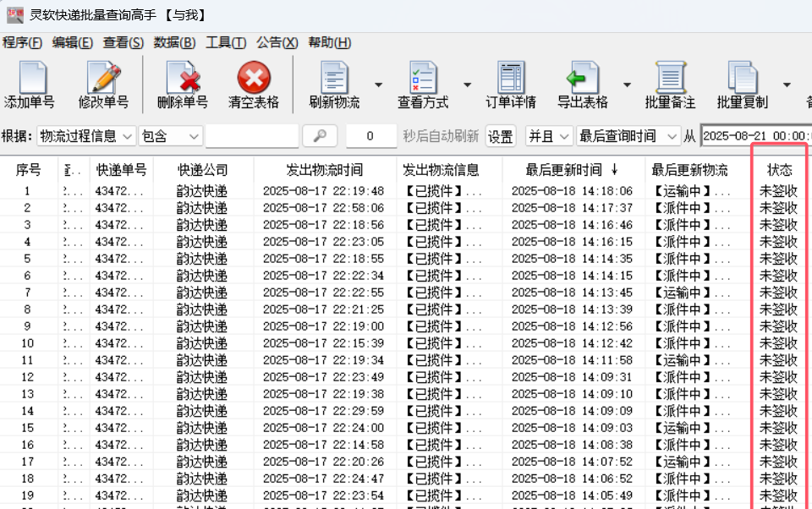Open the 程序(F) menu

click(x=22, y=42)
